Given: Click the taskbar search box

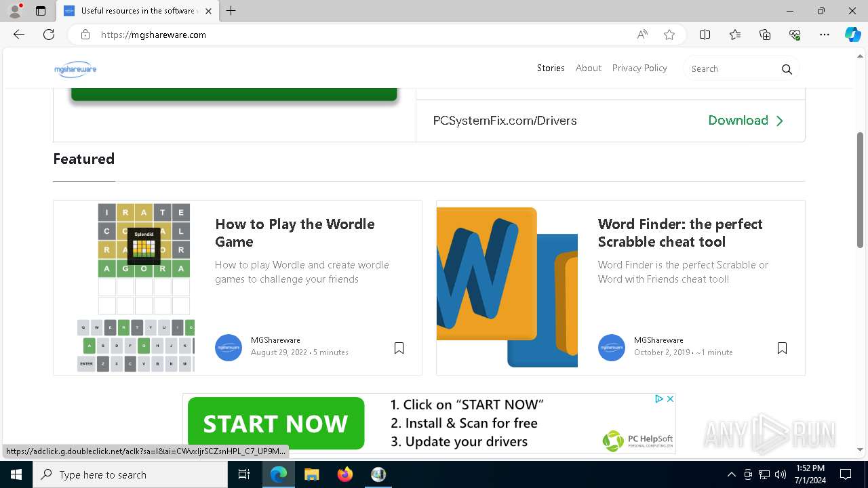Looking at the screenshot, I should 130,474.
